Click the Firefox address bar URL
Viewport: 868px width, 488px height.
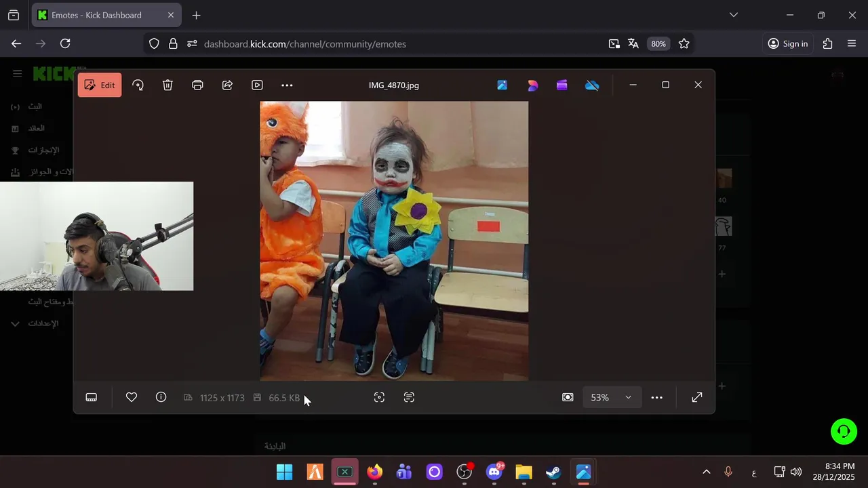305,44
